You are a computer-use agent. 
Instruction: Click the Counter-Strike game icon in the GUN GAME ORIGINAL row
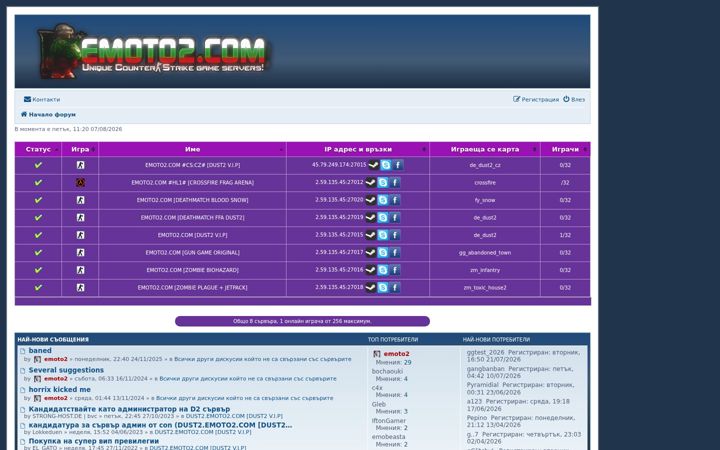pyautogui.click(x=80, y=253)
